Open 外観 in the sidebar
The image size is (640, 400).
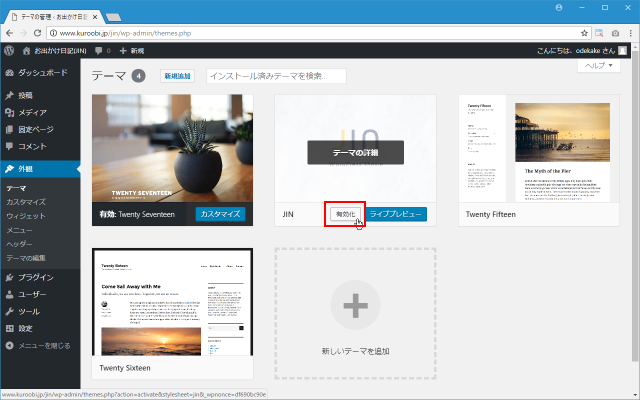(40, 169)
